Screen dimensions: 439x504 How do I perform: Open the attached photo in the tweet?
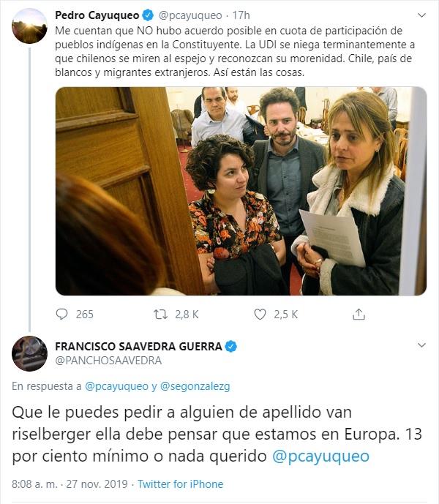click(x=241, y=191)
